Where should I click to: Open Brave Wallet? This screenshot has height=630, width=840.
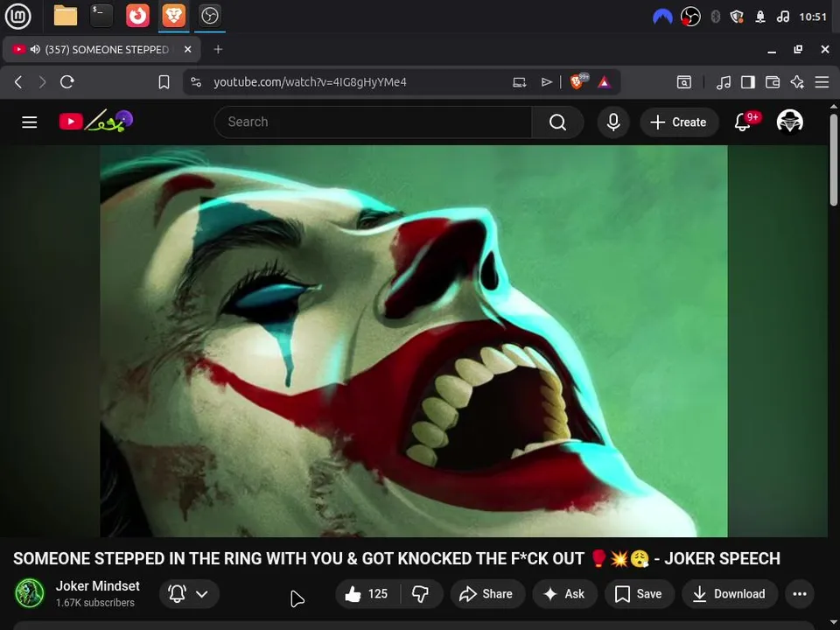[x=773, y=82]
